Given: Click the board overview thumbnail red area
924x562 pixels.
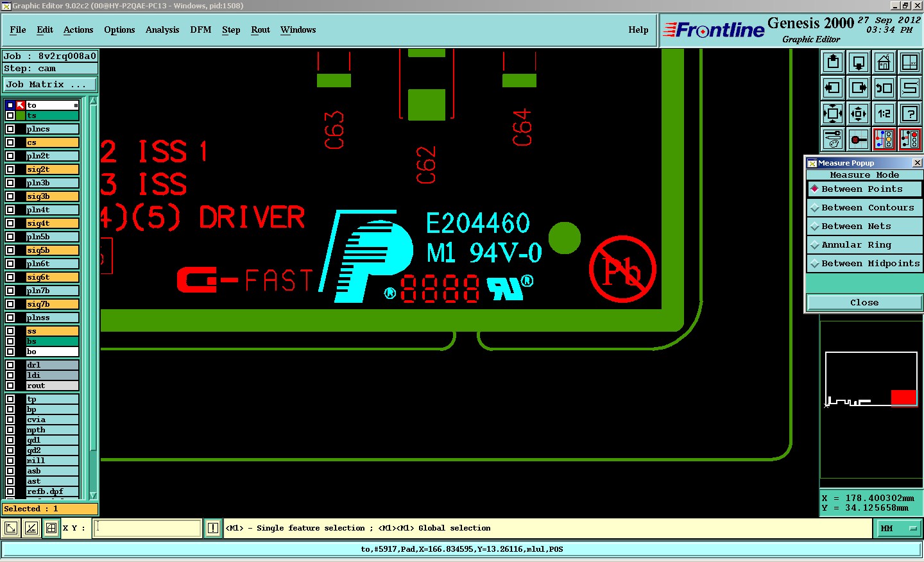Looking at the screenshot, I should coord(903,398).
